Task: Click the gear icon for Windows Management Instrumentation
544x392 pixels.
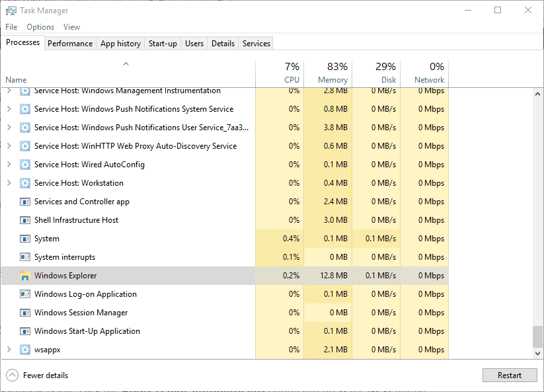Action: click(x=25, y=91)
